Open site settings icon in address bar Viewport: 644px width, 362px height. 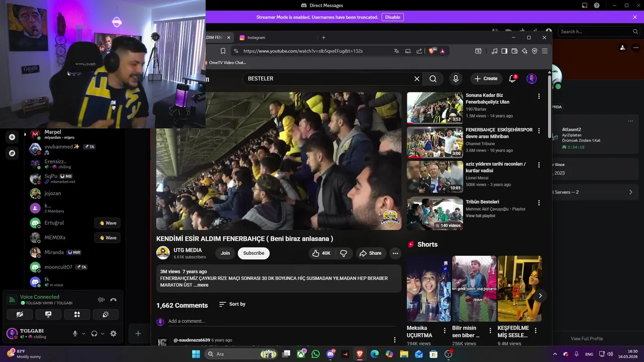click(x=236, y=51)
